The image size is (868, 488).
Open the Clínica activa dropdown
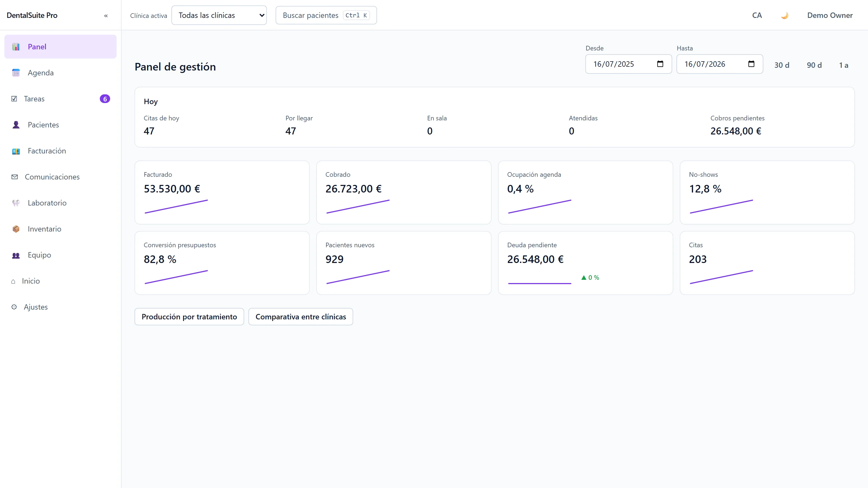point(219,15)
